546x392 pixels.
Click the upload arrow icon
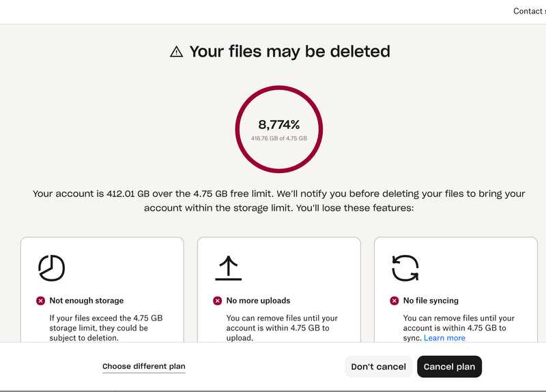click(x=228, y=268)
